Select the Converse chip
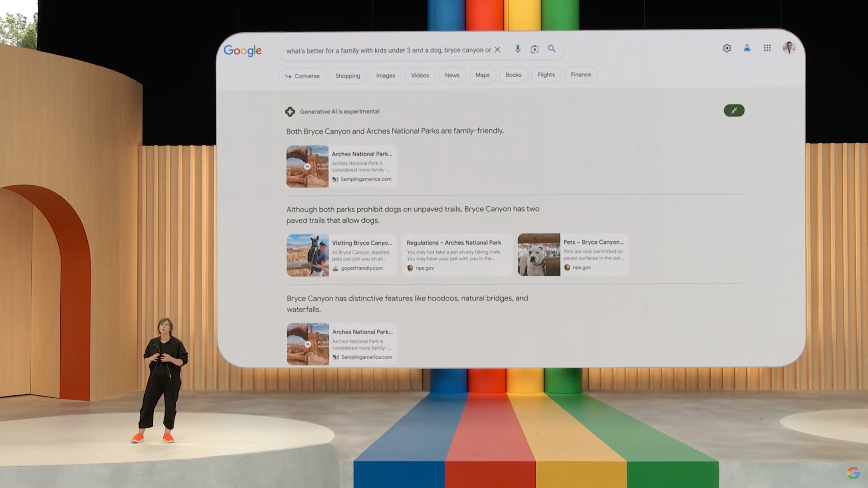Screen dimensions: 868x488 pos(302,76)
